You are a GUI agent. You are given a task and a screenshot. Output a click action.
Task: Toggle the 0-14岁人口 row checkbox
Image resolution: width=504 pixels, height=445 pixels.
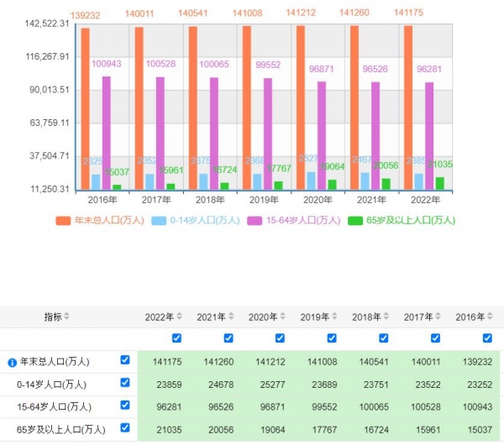pyautogui.click(x=125, y=382)
